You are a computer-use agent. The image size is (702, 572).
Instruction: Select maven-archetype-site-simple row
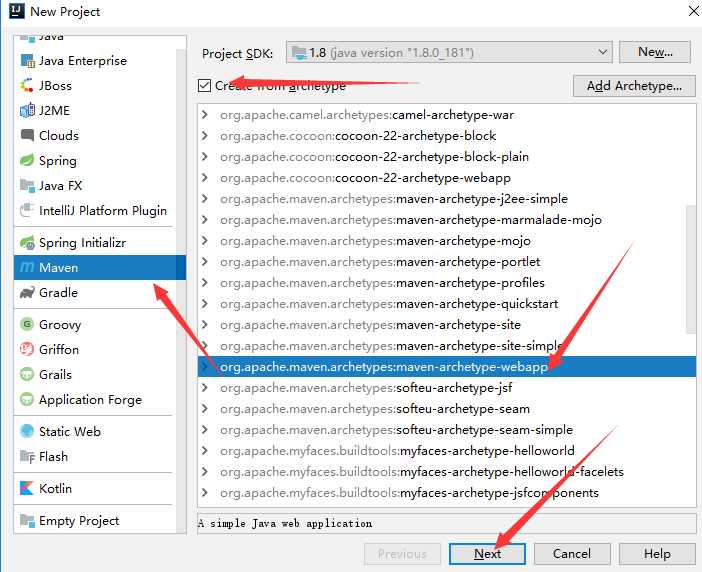[x=446, y=346]
